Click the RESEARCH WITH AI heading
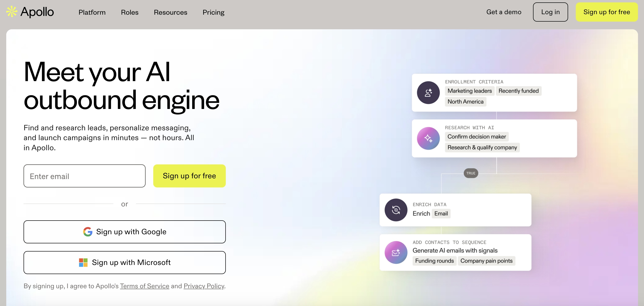644x306 pixels. [469, 127]
